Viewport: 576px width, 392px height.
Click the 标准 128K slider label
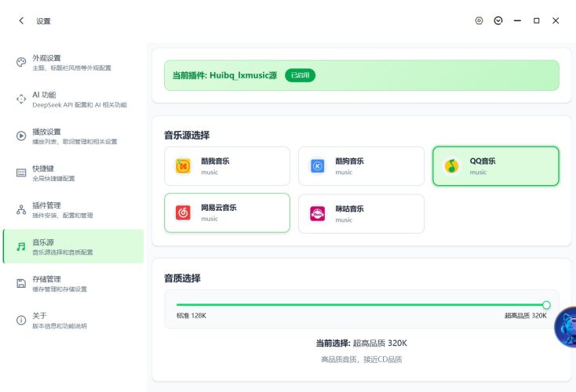click(191, 316)
